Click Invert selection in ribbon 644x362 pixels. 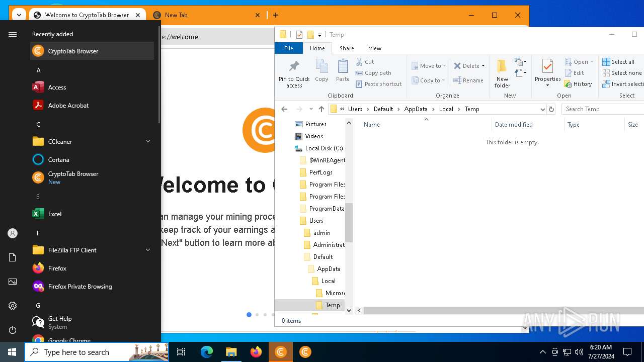(623, 84)
